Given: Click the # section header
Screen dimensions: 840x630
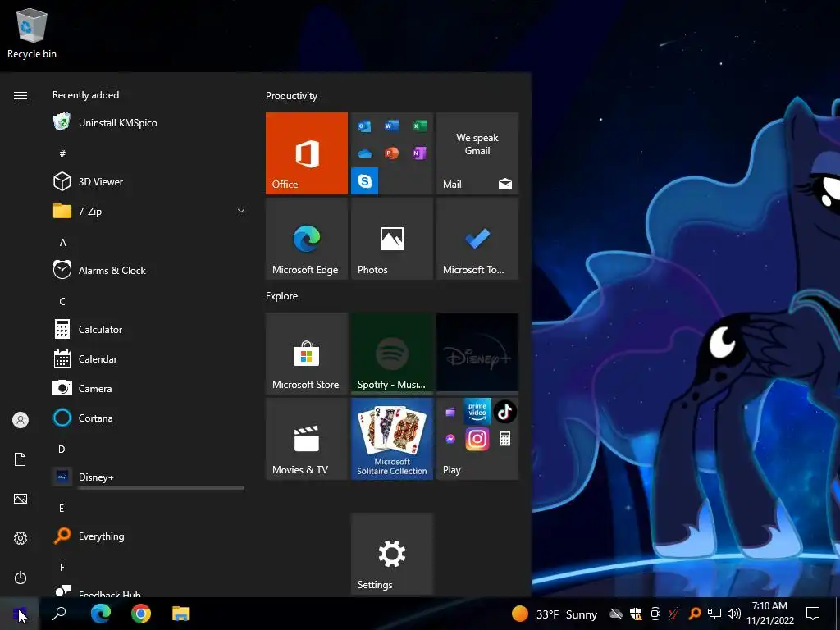Looking at the screenshot, I should coord(62,153).
